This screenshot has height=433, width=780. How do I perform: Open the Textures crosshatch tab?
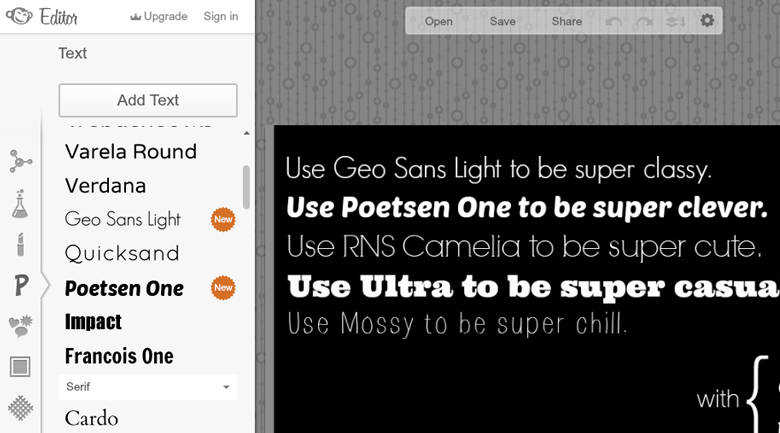tap(20, 408)
